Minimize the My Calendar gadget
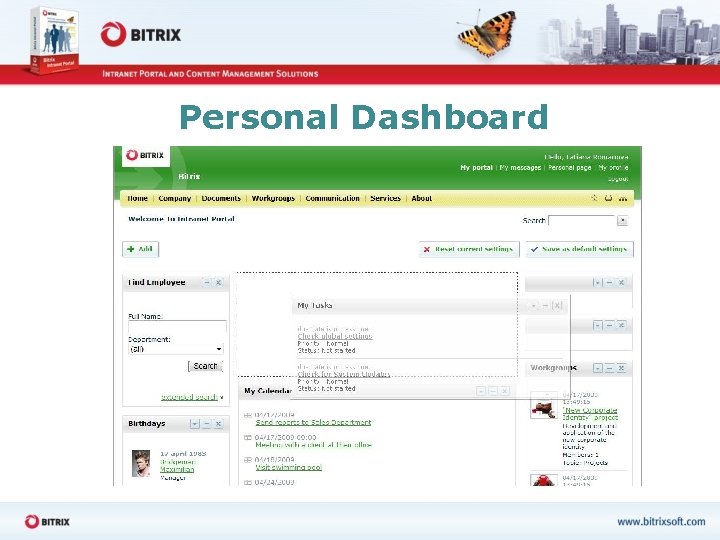Image resolution: width=720 pixels, height=540 pixels. click(x=493, y=391)
